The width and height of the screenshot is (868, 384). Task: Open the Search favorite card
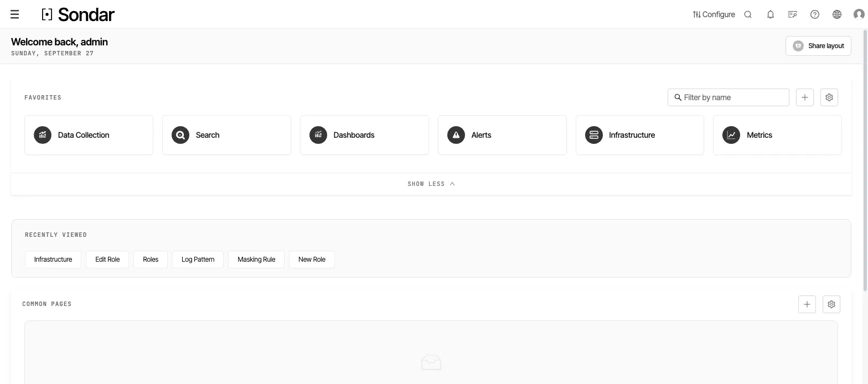click(226, 135)
